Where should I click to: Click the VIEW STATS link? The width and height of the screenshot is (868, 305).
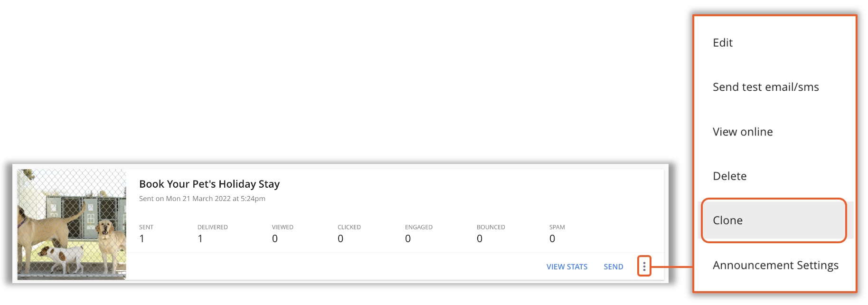point(567,267)
